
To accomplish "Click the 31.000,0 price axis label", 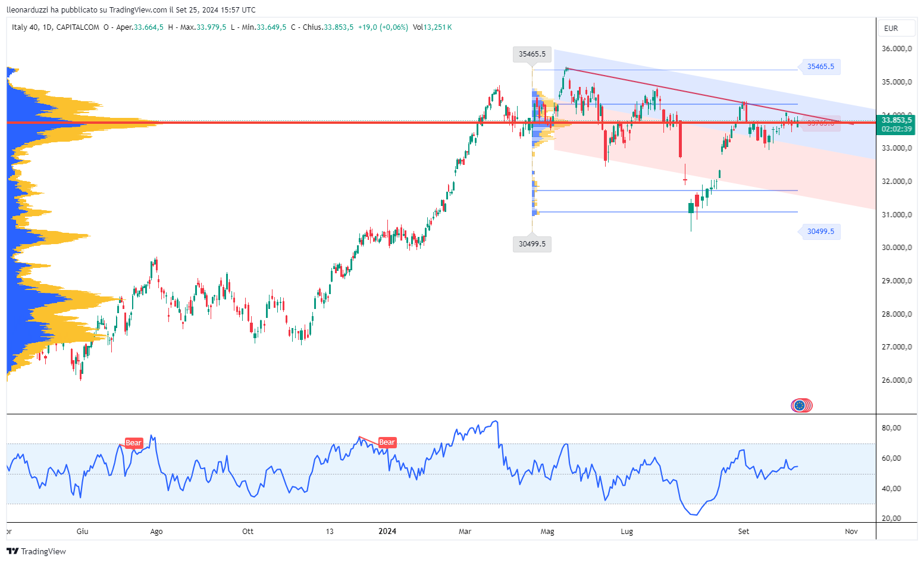I will [x=897, y=215].
